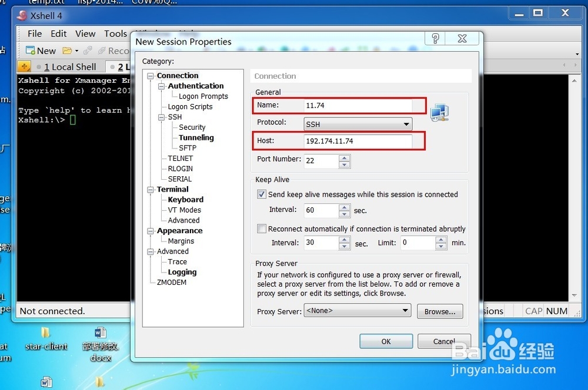Viewport: 588px width, 390px height.
Task: Click scroll down arrow in Xshell terminal
Action: 574,295
